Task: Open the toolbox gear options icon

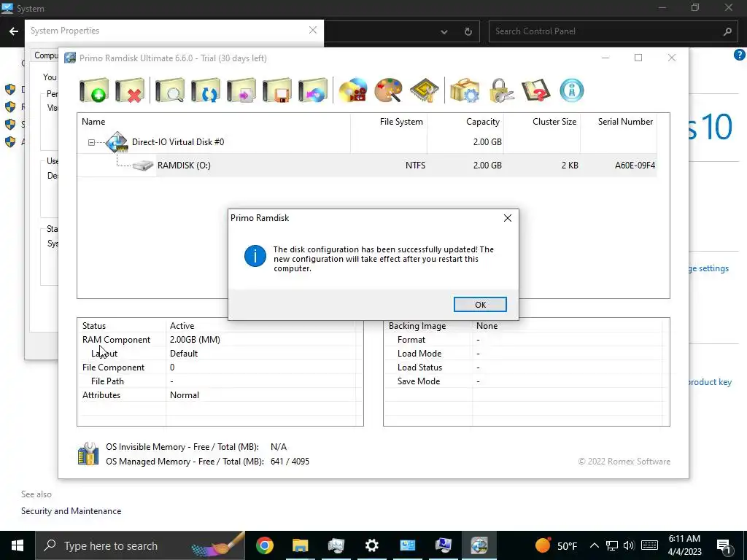Action: [465, 90]
